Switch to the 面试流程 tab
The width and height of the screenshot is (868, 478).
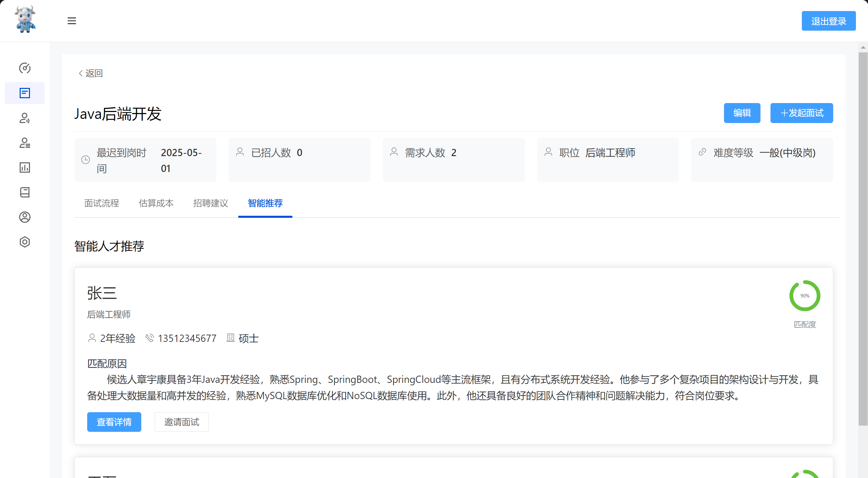(x=102, y=203)
